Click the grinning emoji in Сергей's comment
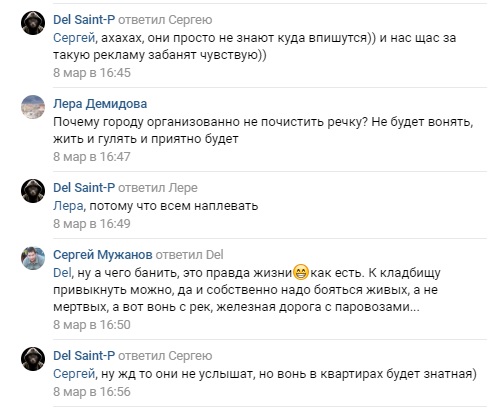 [301, 272]
